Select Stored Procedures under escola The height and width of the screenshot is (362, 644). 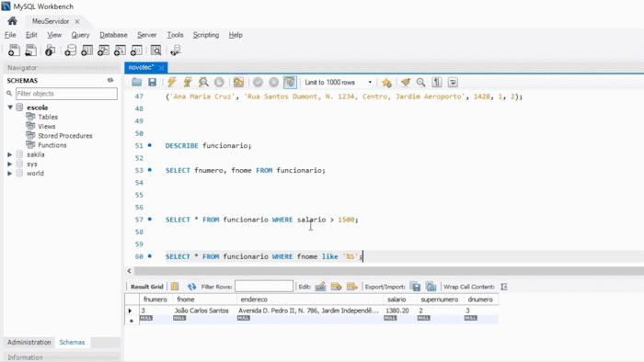pos(65,136)
